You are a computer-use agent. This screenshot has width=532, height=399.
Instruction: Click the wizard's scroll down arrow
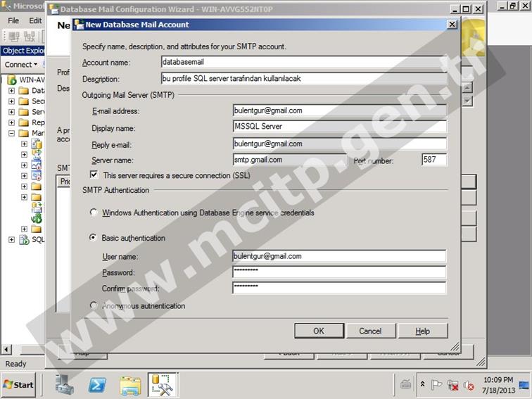467,101
